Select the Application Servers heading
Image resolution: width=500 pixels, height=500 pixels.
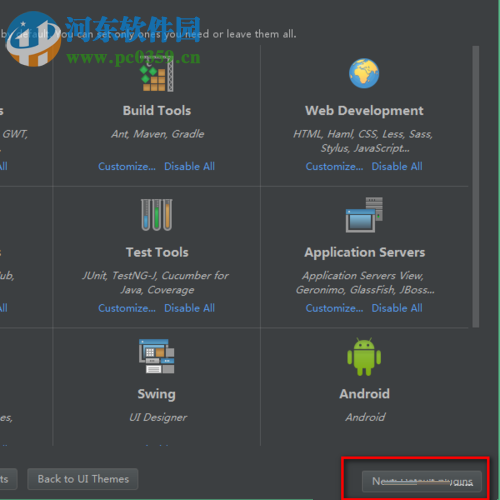(365, 252)
